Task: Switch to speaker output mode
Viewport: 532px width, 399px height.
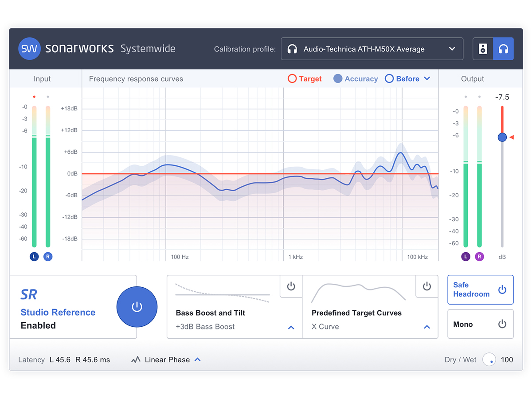Action: coord(483,49)
